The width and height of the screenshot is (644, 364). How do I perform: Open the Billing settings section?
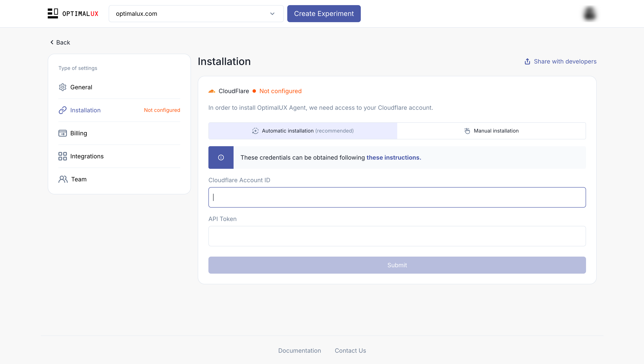click(78, 133)
